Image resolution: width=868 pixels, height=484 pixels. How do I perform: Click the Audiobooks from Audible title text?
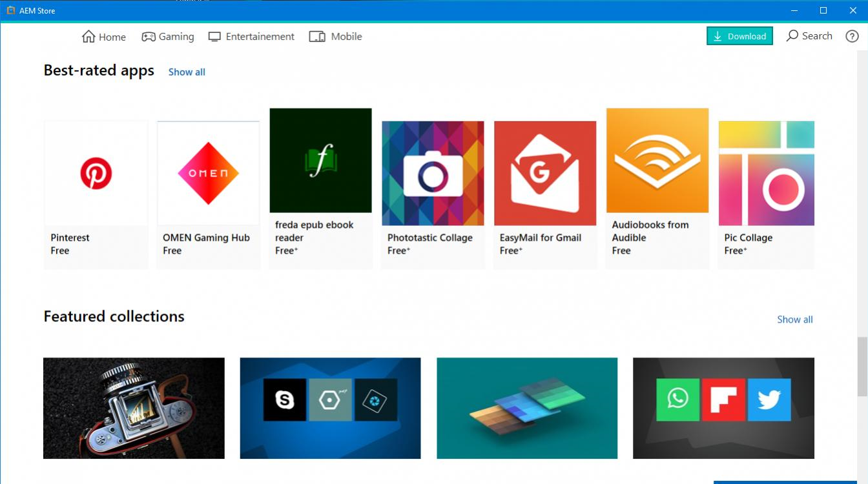click(650, 231)
